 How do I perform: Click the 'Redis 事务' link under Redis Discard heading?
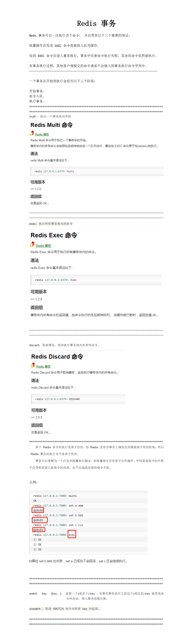[x=43, y=367]
